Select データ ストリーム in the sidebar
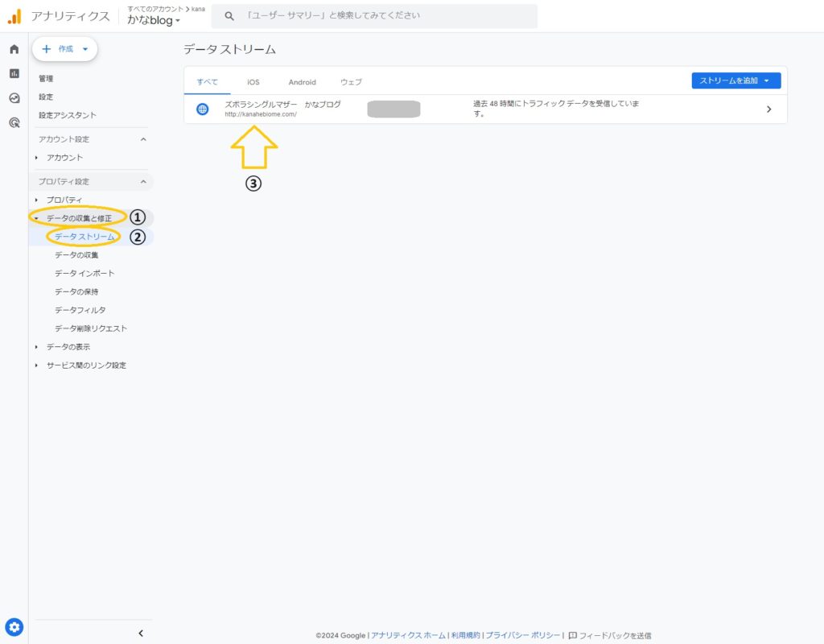Image resolution: width=824 pixels, height=644 pixels. [84, 237]
